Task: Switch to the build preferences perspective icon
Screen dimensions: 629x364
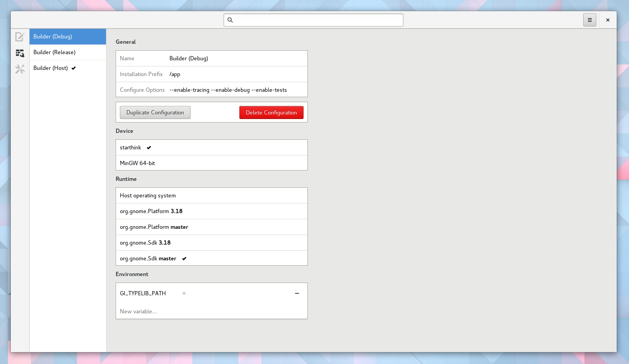Action: coord(20,53)
